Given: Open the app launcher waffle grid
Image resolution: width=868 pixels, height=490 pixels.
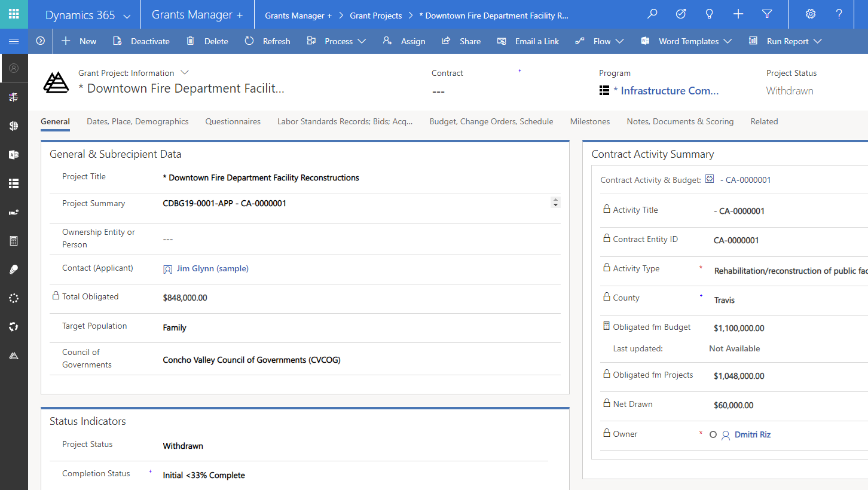Looking at the screenshot, I should coord(14,14).
